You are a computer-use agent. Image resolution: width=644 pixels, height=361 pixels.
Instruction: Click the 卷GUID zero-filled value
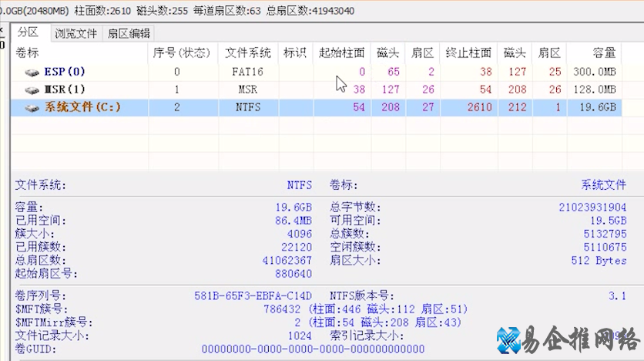(x=313, y=349)
